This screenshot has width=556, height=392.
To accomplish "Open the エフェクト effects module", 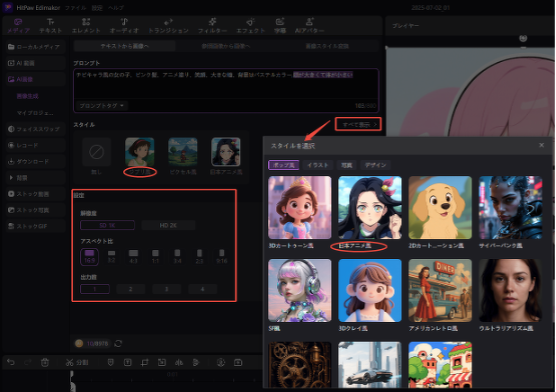I will (x=250, y=26).
